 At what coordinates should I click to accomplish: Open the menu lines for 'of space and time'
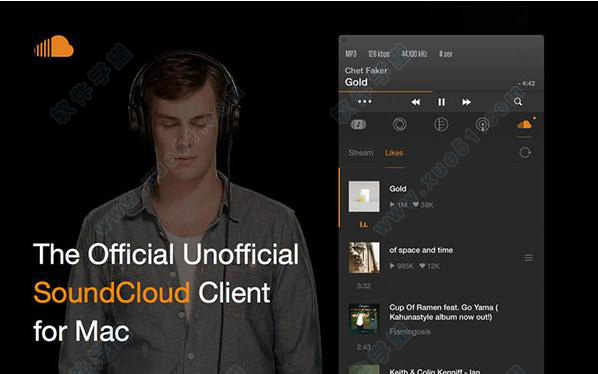click(529, 258)
